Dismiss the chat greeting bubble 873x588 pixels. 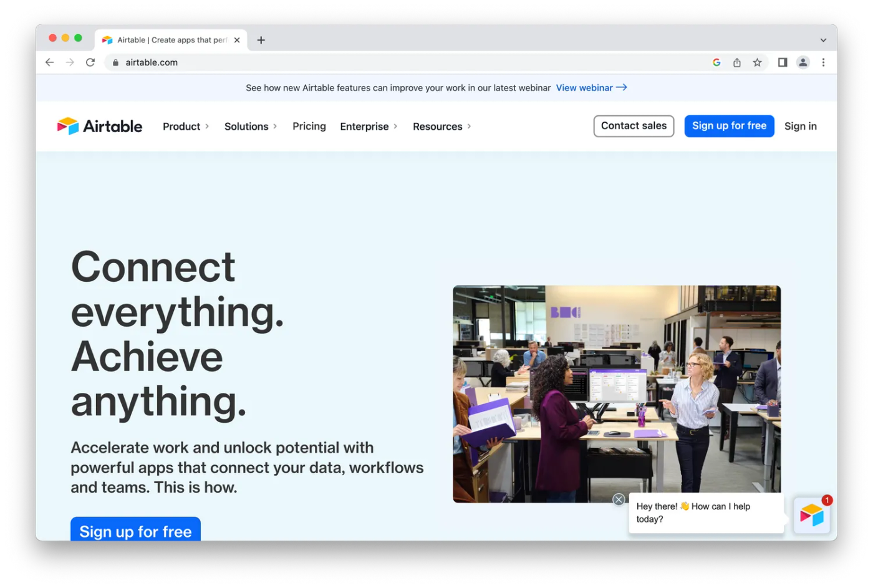click(x=619, y=499)
